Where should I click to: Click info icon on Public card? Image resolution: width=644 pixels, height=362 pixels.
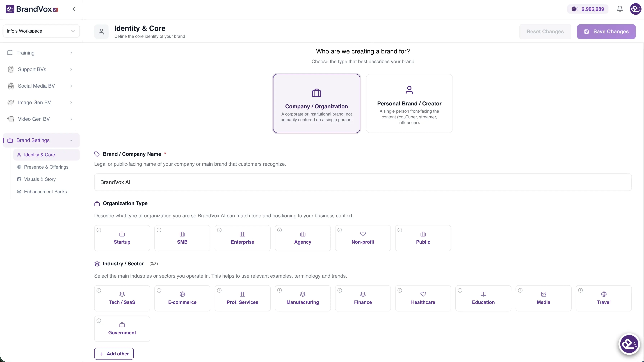click(400, 230)
